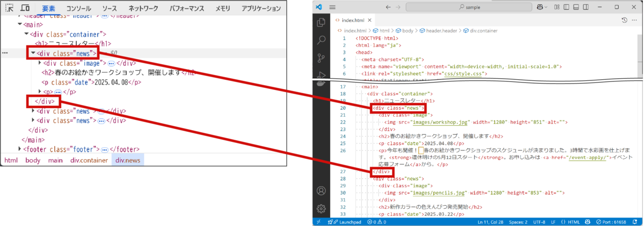Expand the div class image node
The width and height of the screenshot is (644, 226).
pos(40,63)
